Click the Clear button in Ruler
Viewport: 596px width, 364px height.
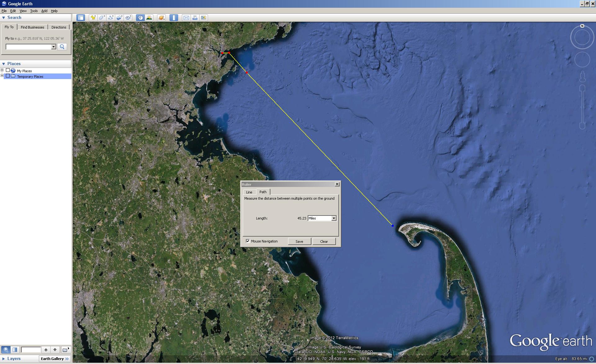point(324,241)
